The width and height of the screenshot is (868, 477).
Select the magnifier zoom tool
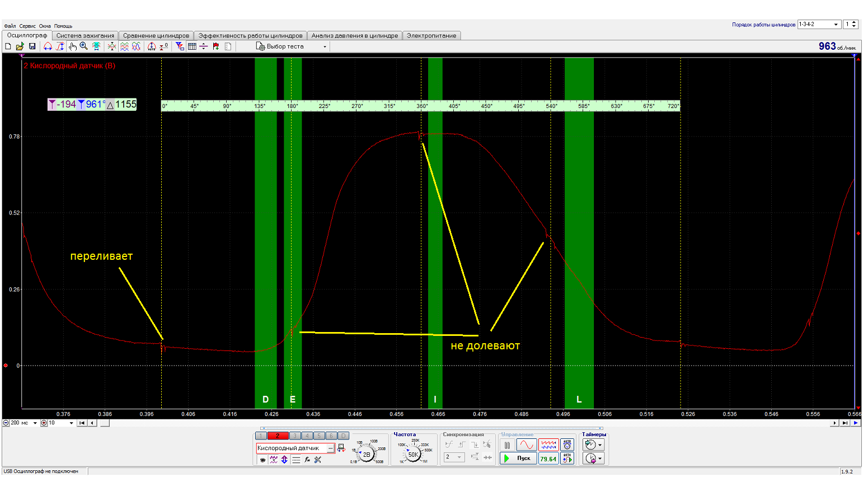(x=83, y=46)
